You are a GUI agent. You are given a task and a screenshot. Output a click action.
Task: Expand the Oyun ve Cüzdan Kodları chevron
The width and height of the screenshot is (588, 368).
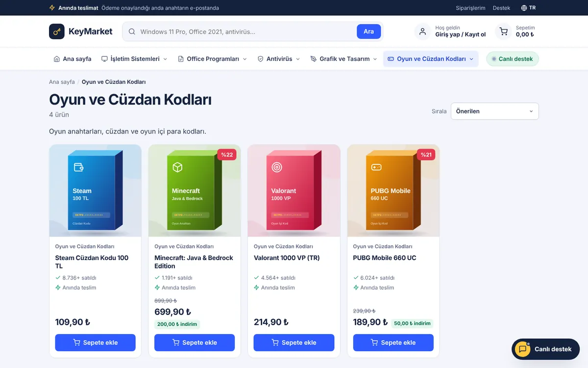471,59
